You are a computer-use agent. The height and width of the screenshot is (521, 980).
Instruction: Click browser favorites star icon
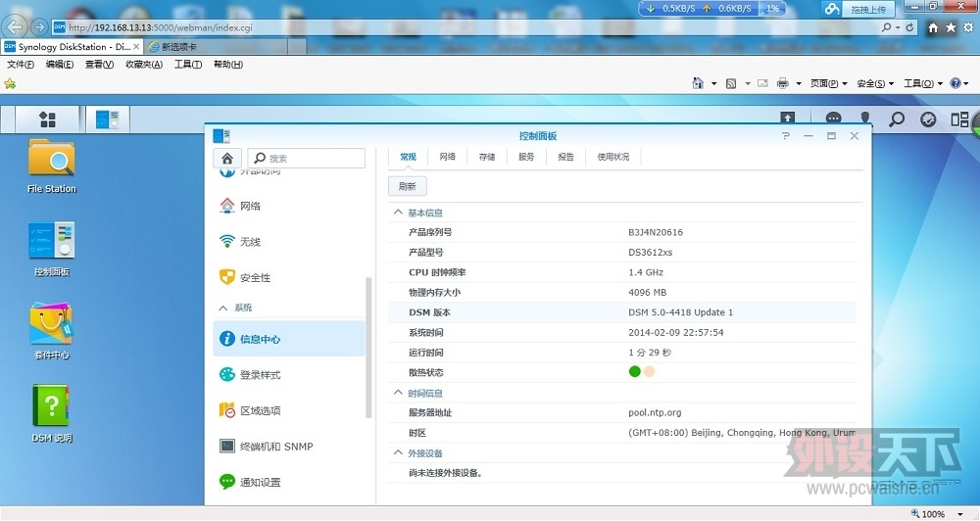point(951,27)
